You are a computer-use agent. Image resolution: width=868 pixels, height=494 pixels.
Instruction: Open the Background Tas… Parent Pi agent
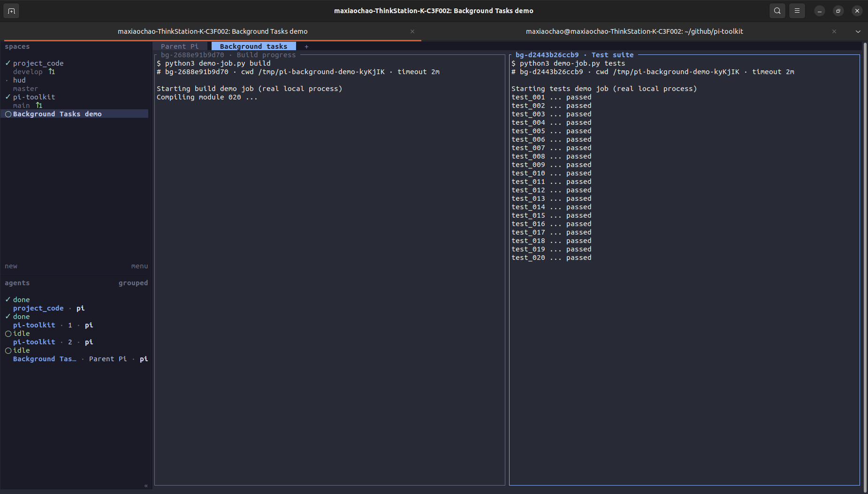click(80, 359)
